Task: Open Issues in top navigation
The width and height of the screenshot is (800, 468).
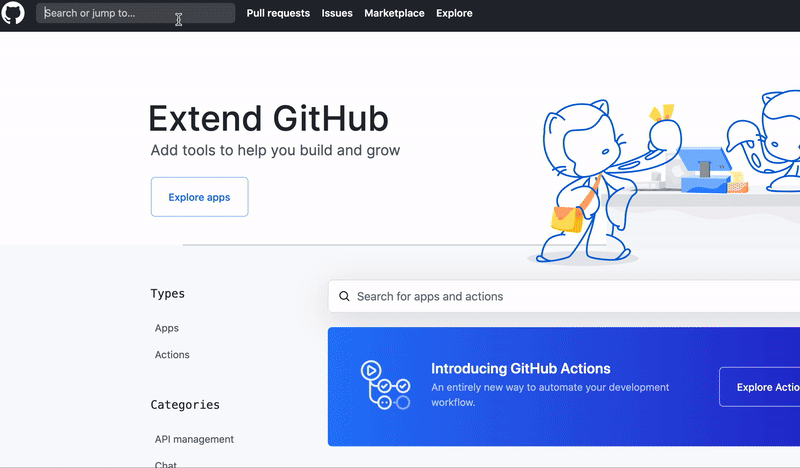Action: [337, 13]
